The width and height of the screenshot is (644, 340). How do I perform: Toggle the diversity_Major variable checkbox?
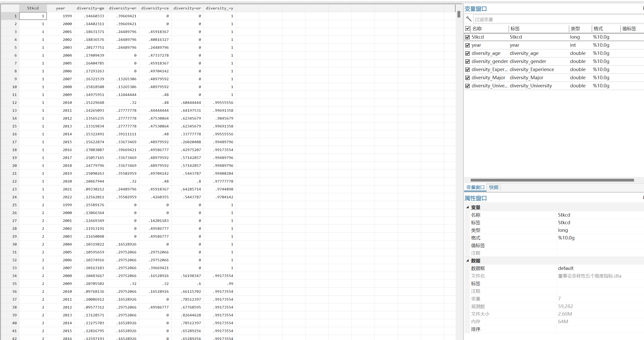tap(468, 78)
